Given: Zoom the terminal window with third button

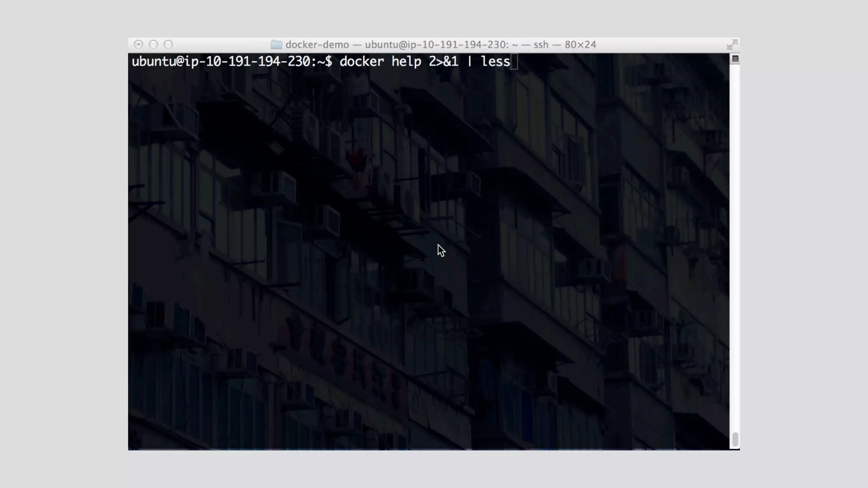Looking at the screenshot, I should tap(168, 44).
